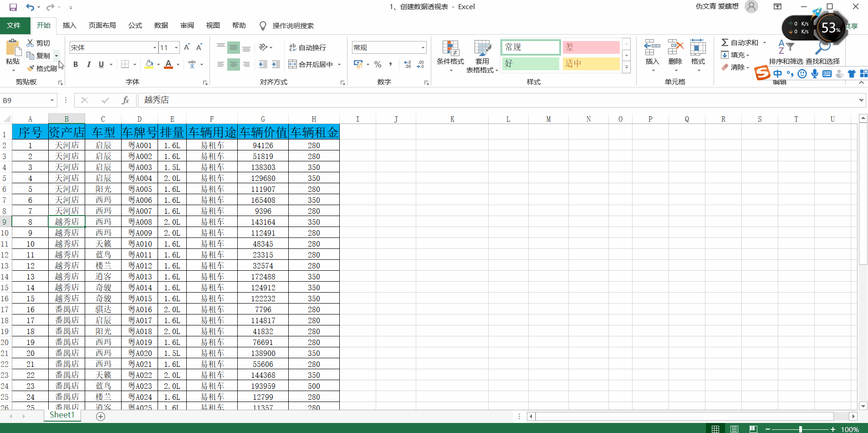
Task: Select column header G
Action: [263, 119]
